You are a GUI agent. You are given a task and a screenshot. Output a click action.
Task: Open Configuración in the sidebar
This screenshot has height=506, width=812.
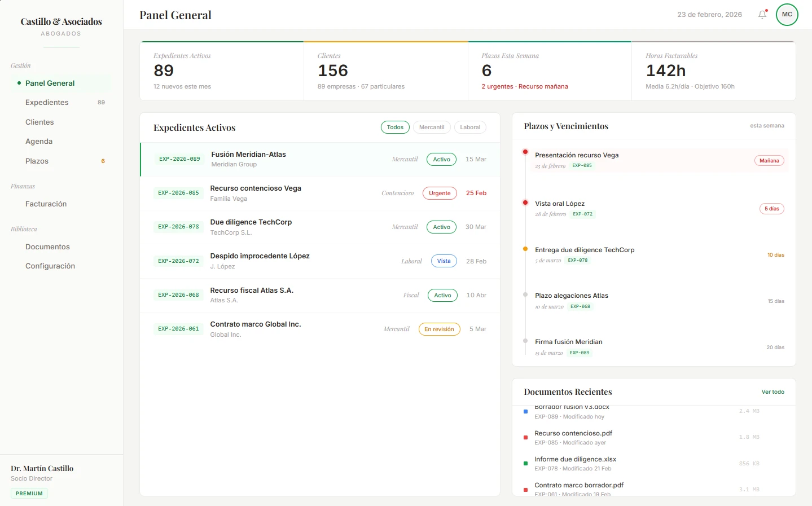pos(61,266)
